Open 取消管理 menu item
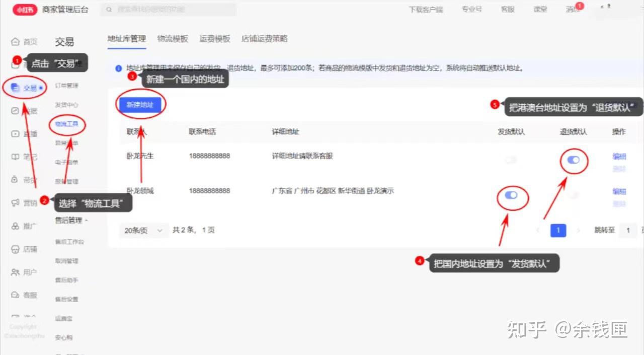The image size is (644, 355). click(66, 261)
